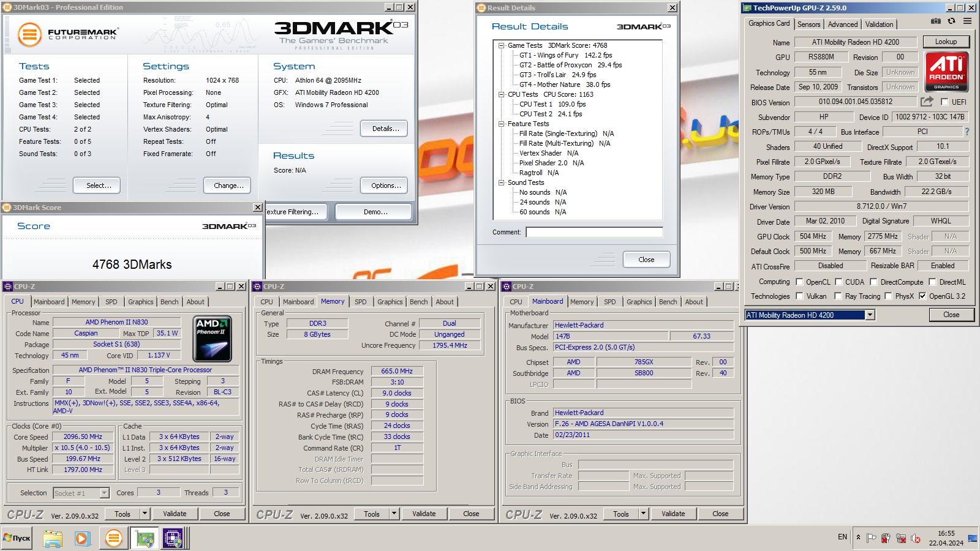The image size is (980, 551).
Task: Toggle the UEFI checkbox in GPU-Z
Action: coord(944,102)
